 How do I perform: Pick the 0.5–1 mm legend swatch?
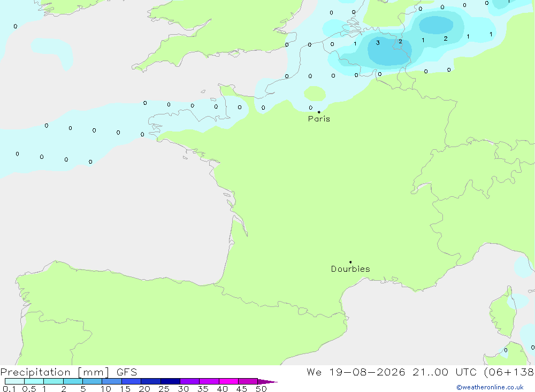34,381
